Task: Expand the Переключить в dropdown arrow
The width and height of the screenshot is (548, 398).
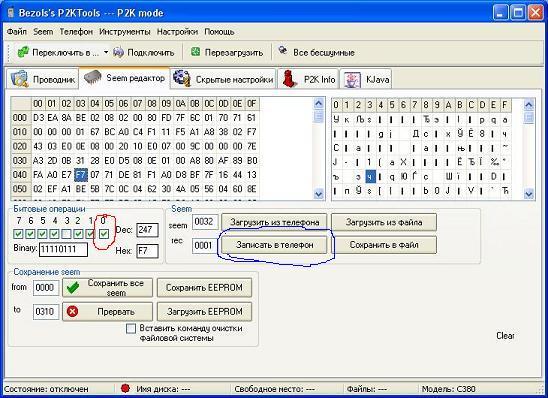Action: pyautogui.click(x=106, y=52)
